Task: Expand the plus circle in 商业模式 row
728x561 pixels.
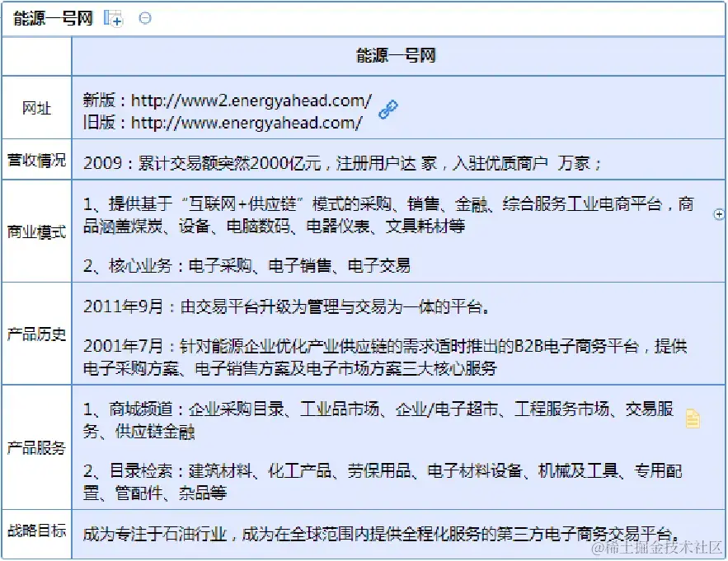Action: 719,214
